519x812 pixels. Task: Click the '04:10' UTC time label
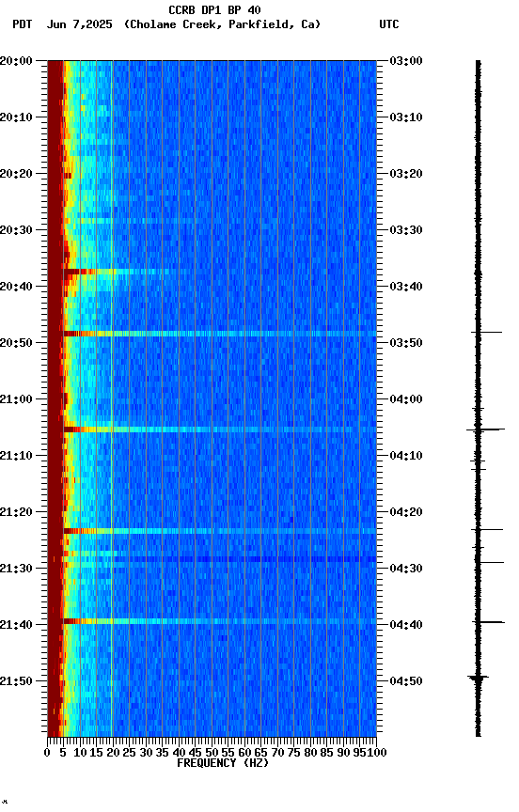coord(406,456)
